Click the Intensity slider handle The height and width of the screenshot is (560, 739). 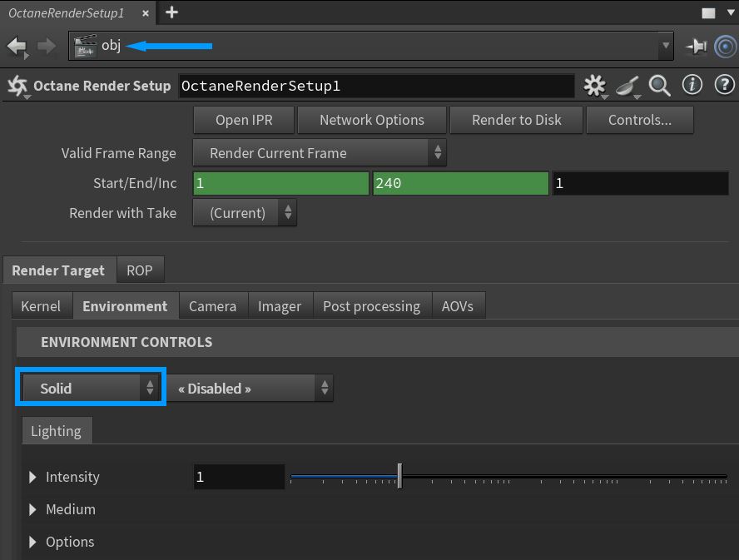pos(400,477)
